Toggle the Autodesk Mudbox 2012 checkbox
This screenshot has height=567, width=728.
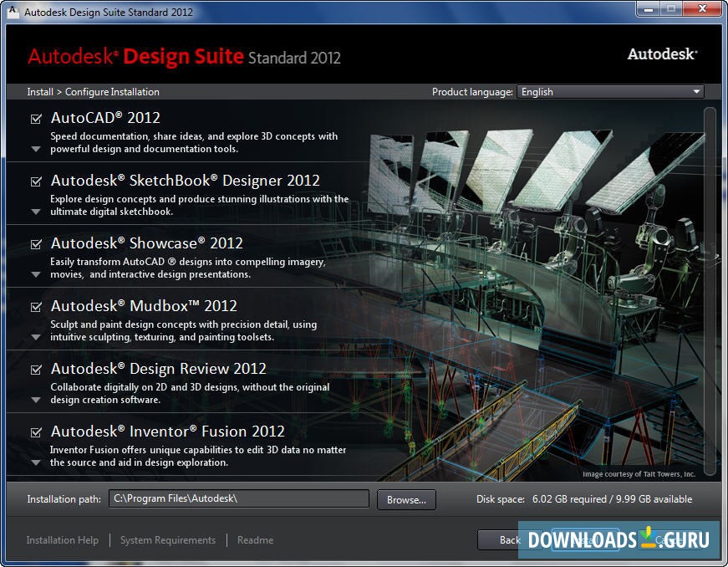click(x=36, y=307)
